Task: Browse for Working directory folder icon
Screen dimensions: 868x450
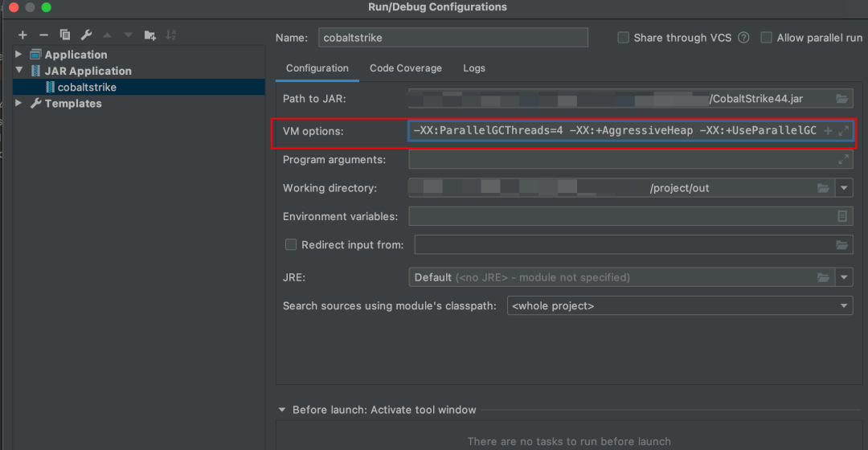Action: pyautogui.click(x=823, y=188)
